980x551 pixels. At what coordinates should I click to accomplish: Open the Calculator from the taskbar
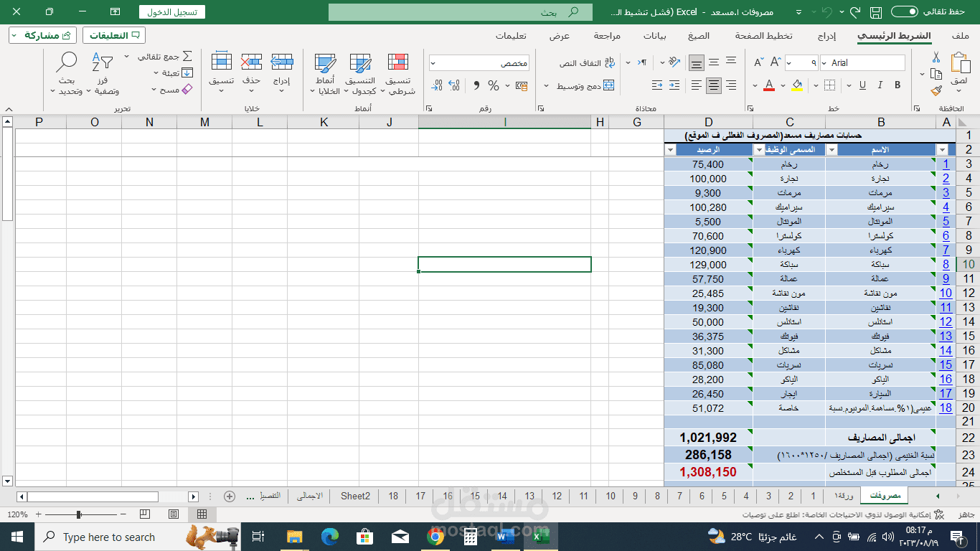[470, 537]
